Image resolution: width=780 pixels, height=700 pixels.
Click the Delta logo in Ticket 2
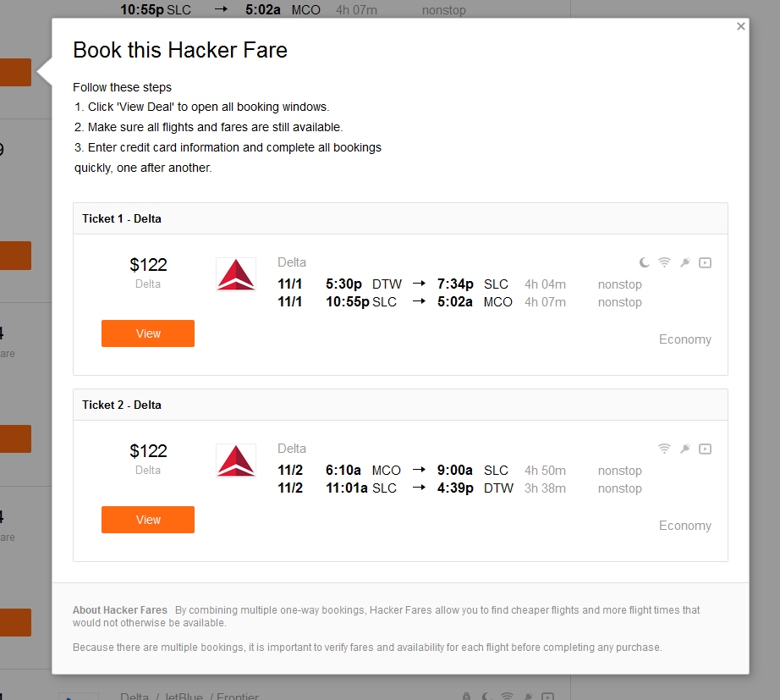[x=236, y=461]
